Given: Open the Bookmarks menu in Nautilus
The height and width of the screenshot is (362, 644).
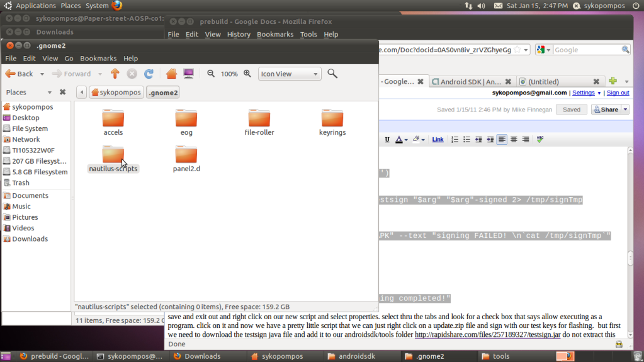Looking at the screenshot, I should coord(98,59).
